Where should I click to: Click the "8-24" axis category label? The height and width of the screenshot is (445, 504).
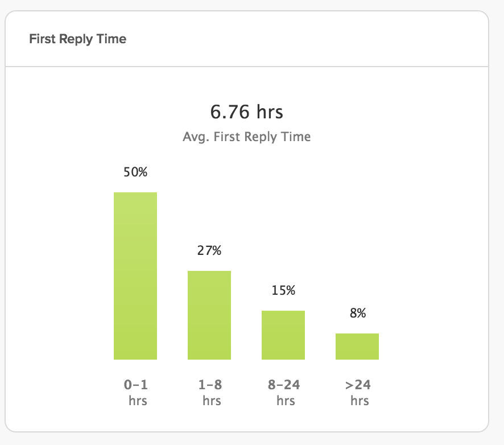tap(283, 385)
